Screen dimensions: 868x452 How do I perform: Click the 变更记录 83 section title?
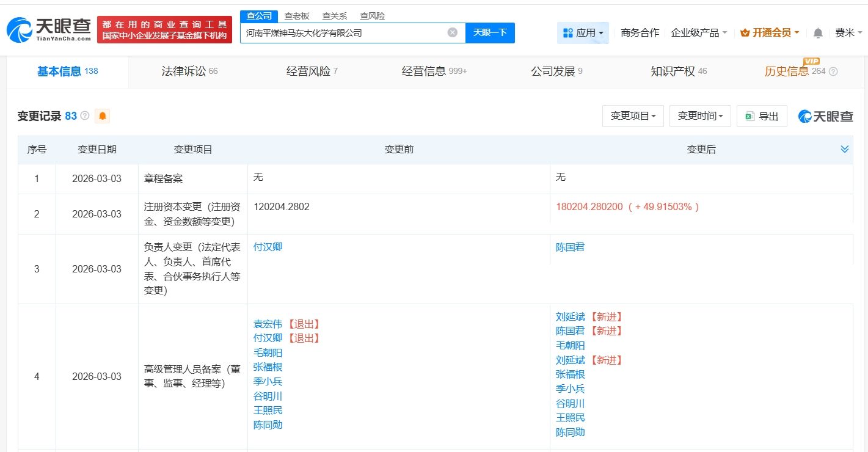tap(47, 116)
